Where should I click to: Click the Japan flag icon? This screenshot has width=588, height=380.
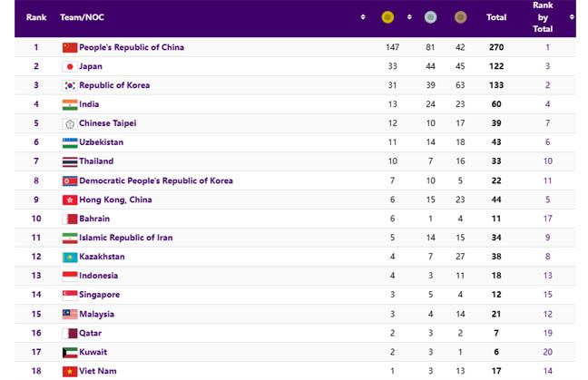point(69,66)
